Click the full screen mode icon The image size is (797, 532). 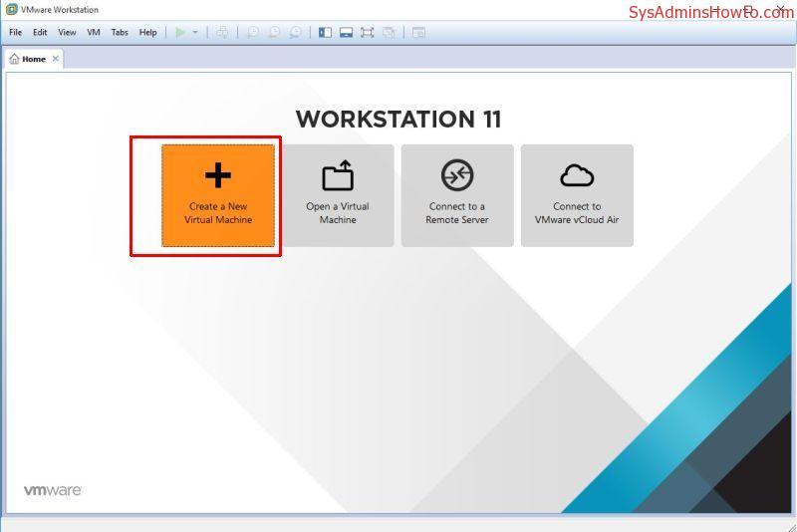(x=367, y=33)
